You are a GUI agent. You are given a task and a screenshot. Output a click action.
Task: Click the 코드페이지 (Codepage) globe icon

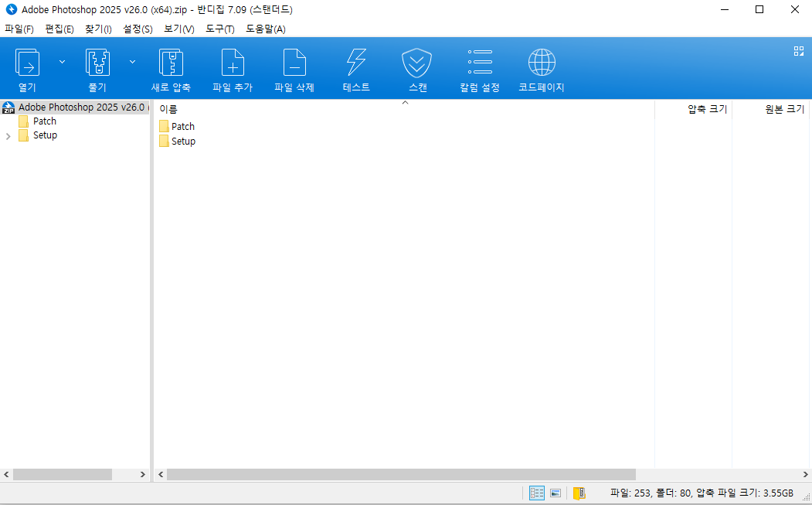pos(542,62)
